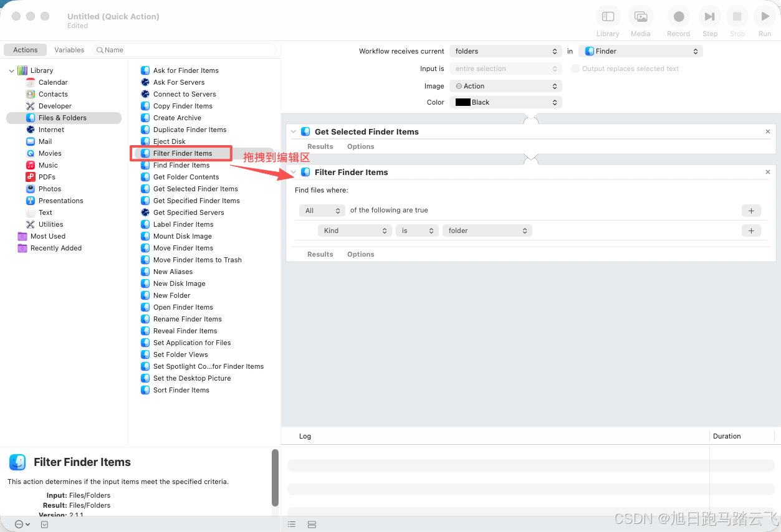Toggle the description pane icon at bottom
Image resolution: width=781 pixels, height=532 pixels.
tap(45, 525)
